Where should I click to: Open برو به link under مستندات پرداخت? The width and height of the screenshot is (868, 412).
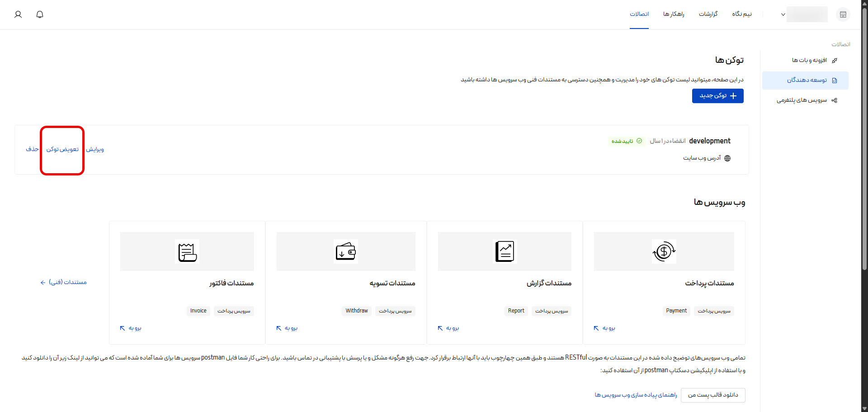pos(604,328)
